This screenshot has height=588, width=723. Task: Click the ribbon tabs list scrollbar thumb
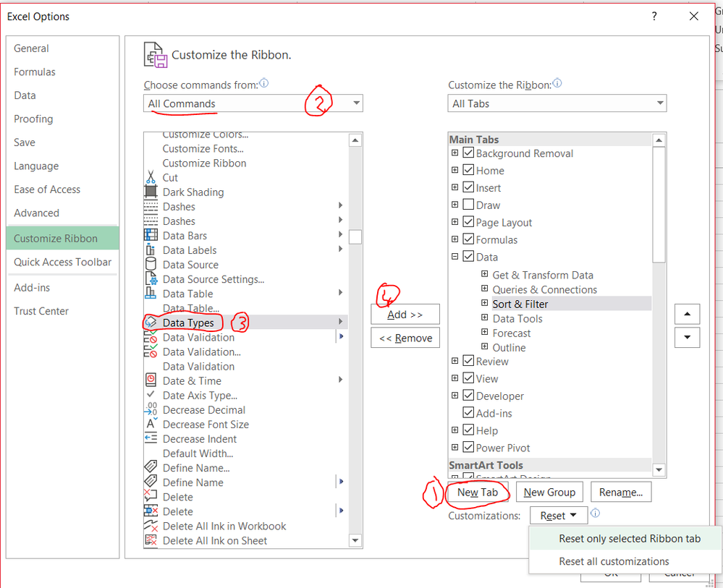659,205
